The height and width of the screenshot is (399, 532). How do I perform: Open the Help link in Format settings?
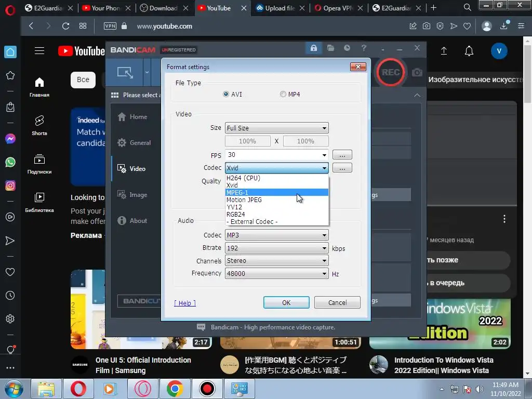click(185, 303)
